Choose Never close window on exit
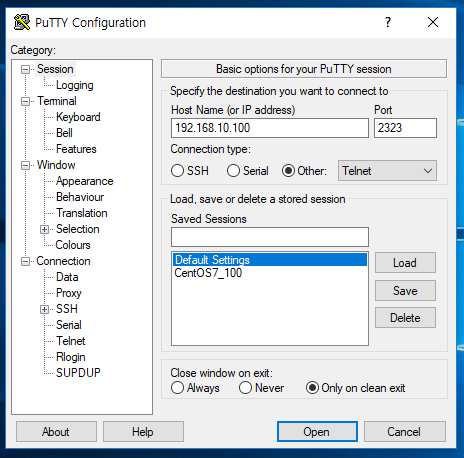464x458 pixels. [x=245, y=388]
